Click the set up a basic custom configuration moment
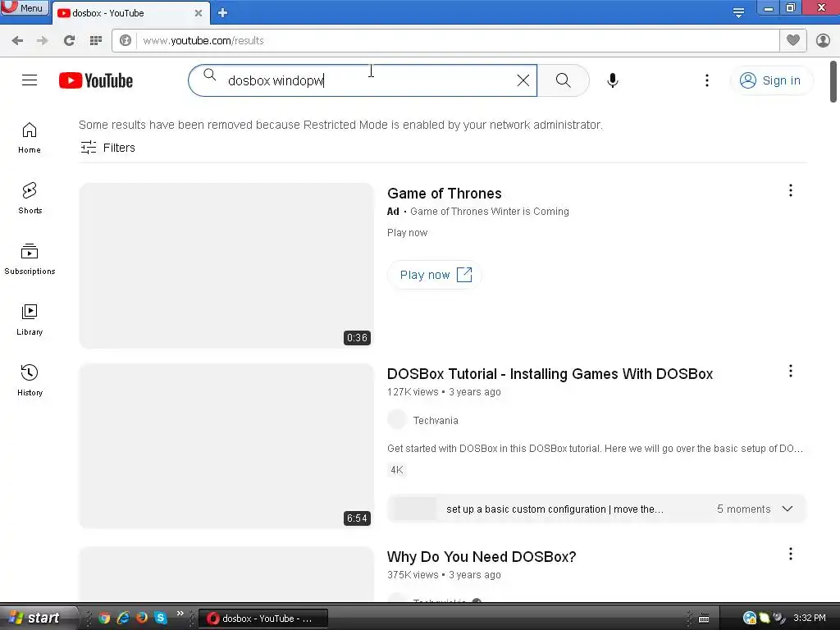This screenshot has width=840, height=630. pyautogui.click(x=555, y=509)
